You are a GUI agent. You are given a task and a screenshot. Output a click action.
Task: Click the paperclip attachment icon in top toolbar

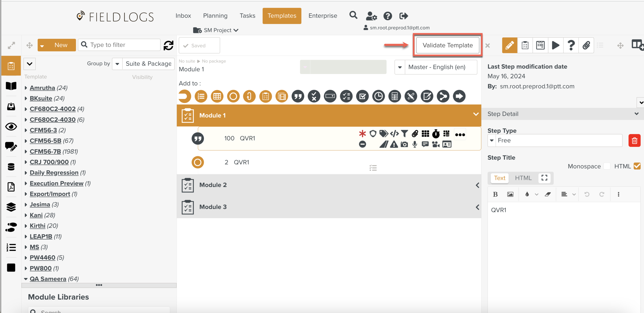click(x=586, y=45)
